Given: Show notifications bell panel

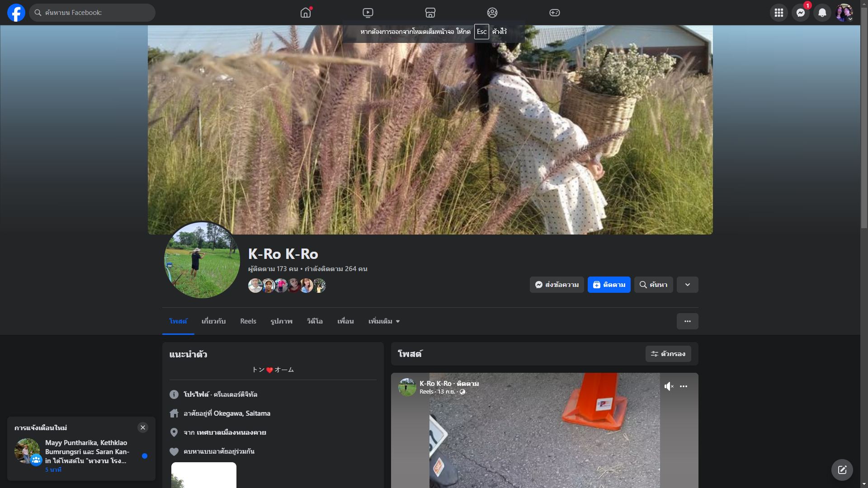Looking at the screenshot, I should [822, 13].
